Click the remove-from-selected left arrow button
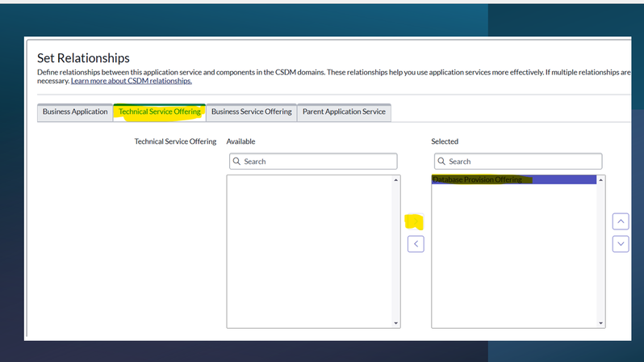644x362 pixels. tap(416, 243)
